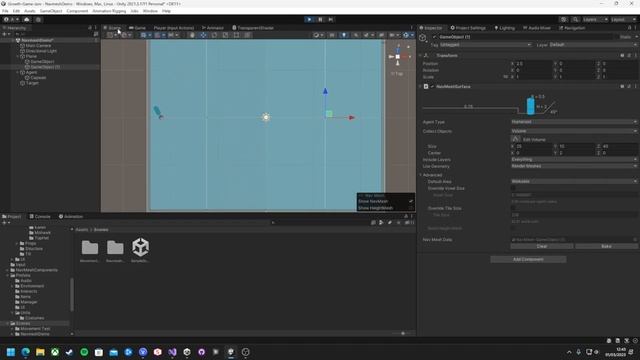Open the second folder in Scenes assets
The image size is (640, 360).
[x=115, y=250]
